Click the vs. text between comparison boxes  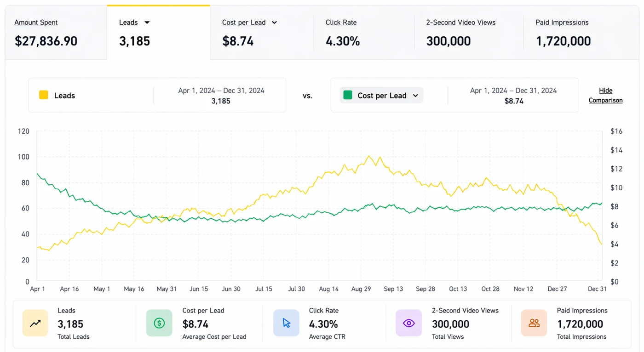307,96
